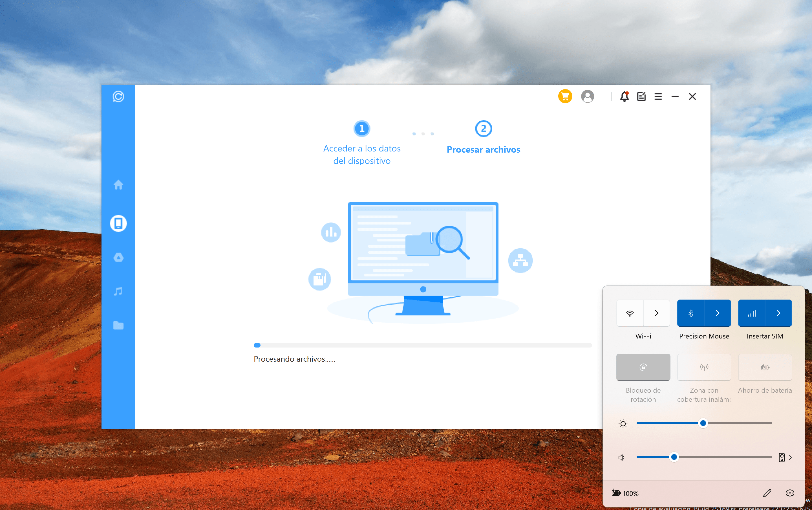The height and width of the screenshot is (510, 812).
Task: Toggle Zona con cobertura inalámbrica tile
Action: pos(704,367)
